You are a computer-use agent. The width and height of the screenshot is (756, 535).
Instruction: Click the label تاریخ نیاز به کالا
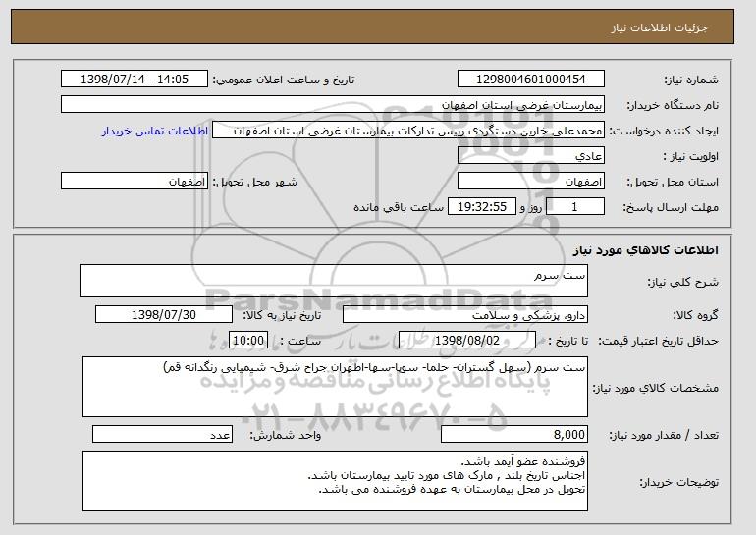coord(282,316)
